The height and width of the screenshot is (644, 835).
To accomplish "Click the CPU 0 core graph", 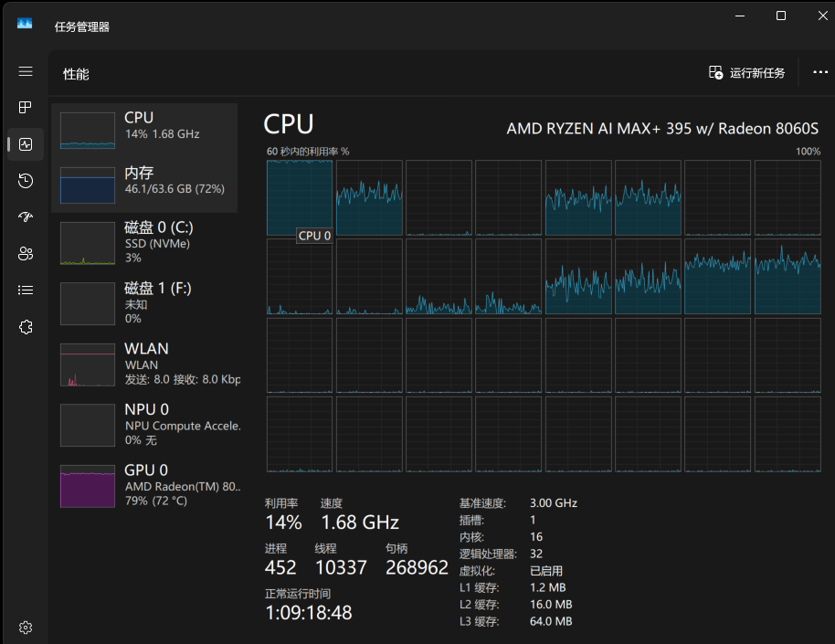I will [300, 197].
